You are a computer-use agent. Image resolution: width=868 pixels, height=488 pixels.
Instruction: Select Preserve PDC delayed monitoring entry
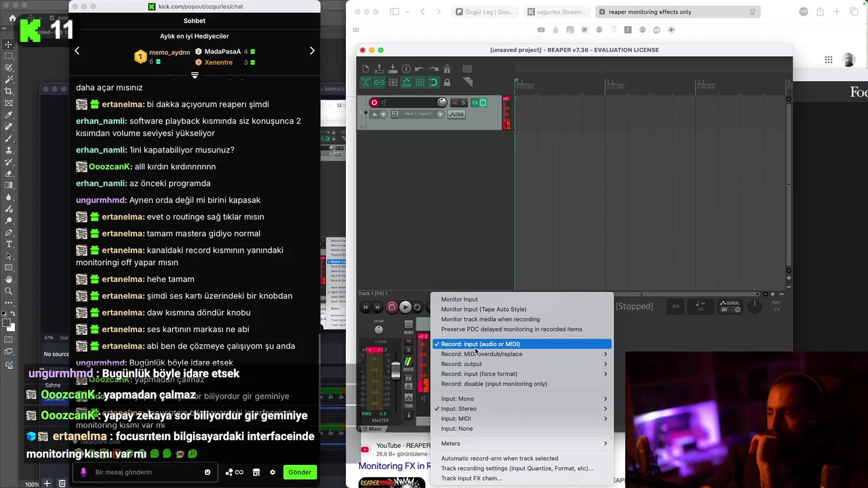point(511,329)
